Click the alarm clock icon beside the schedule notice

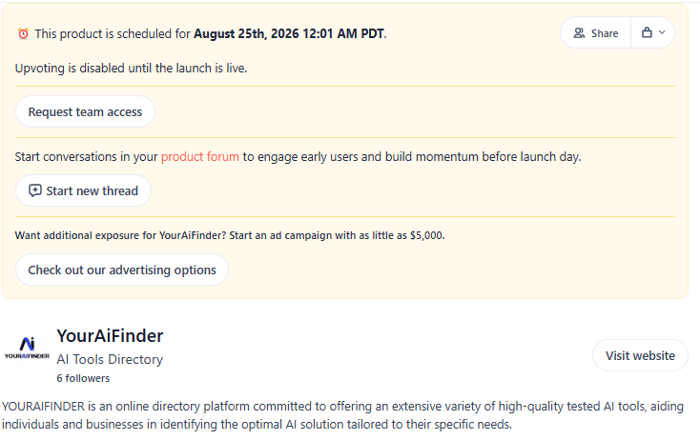pyautogui.click(x=23, y=33)
